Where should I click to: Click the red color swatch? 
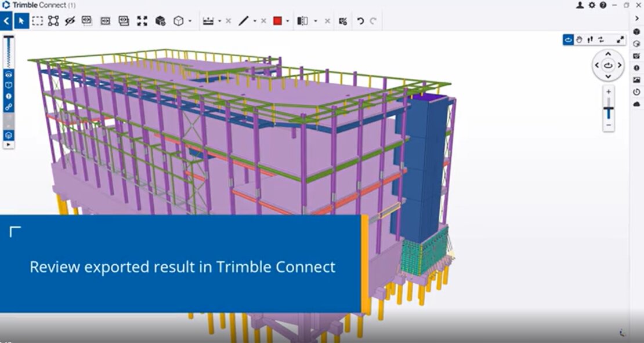click(278, 21)
